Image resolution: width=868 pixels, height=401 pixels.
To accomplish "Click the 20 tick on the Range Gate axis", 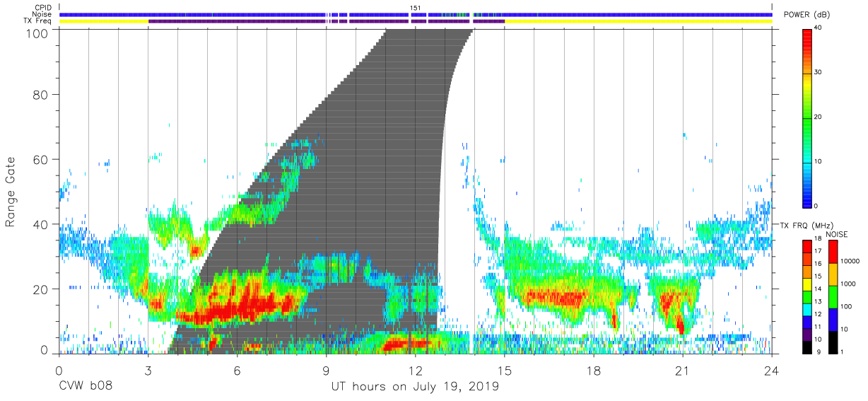I will (40, 289).
